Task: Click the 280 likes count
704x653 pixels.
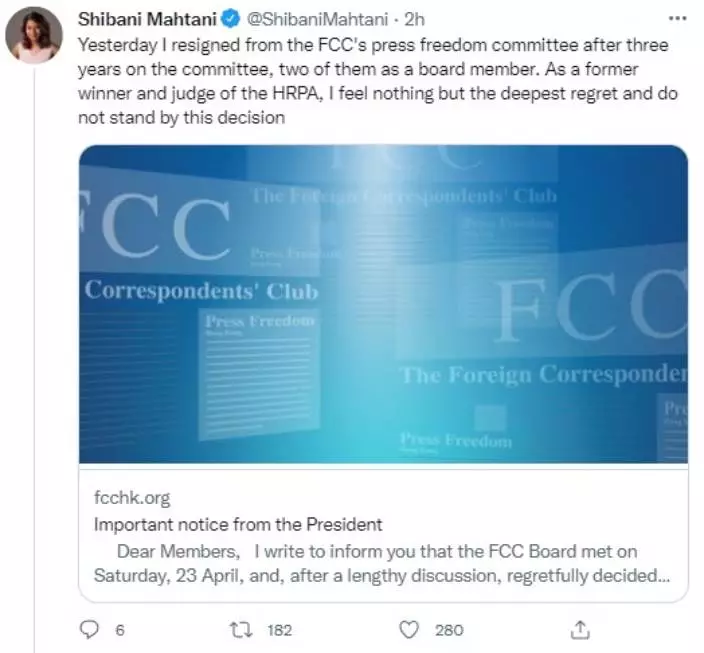Action: tap(449, 629)
